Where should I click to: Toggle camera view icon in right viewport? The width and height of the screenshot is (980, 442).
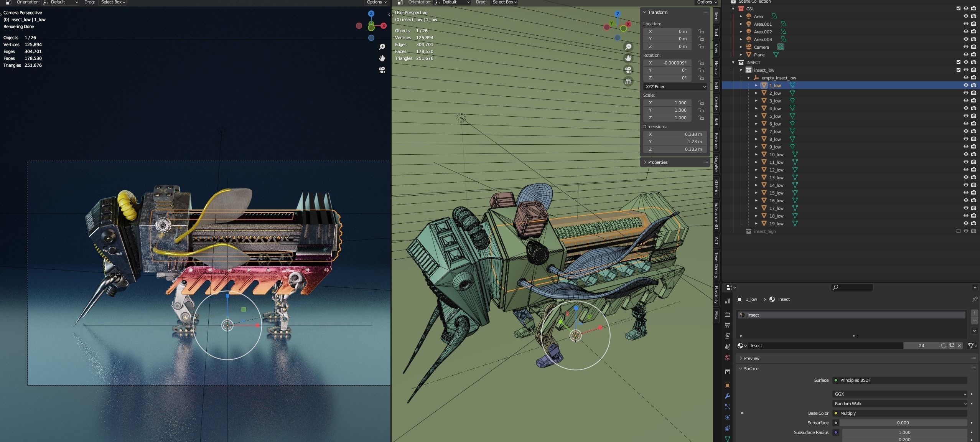click(628, 70)
